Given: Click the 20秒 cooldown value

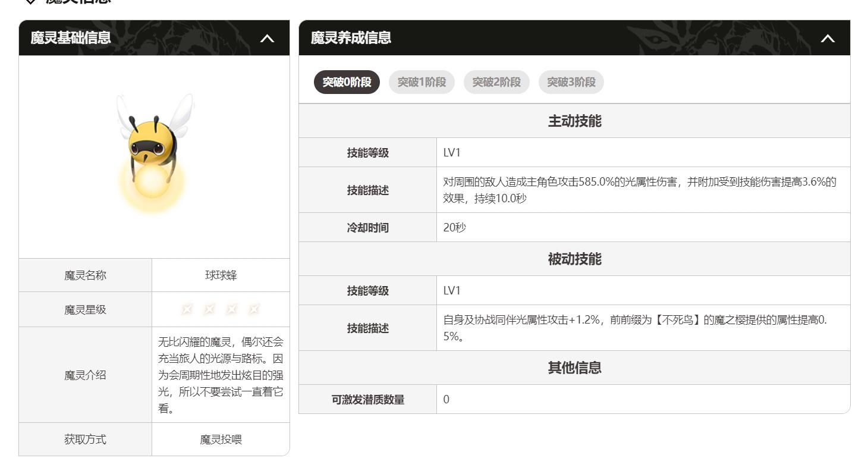Looking at the screenshot, I should click(x=455, y=228).
